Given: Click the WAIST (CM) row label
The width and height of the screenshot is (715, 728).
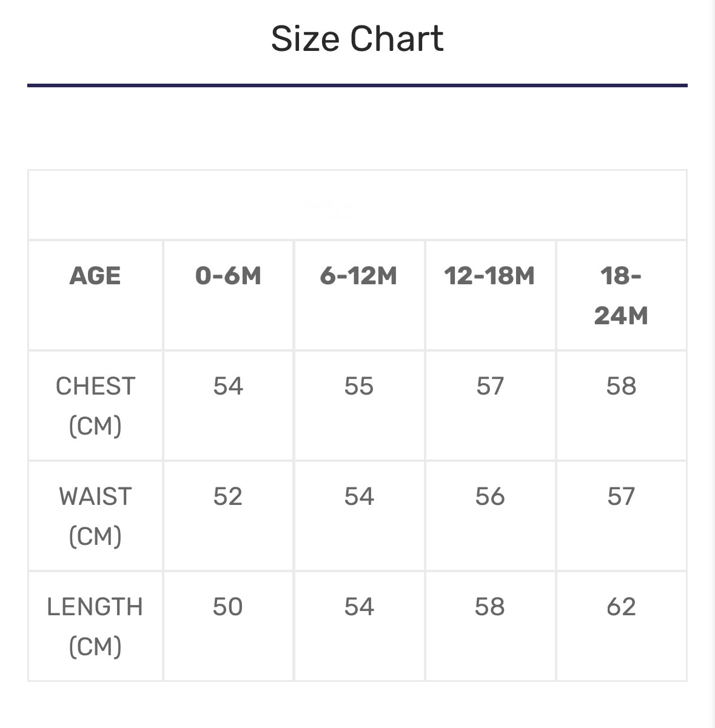Looking at the screenshot, I should (x=95, y=516).
